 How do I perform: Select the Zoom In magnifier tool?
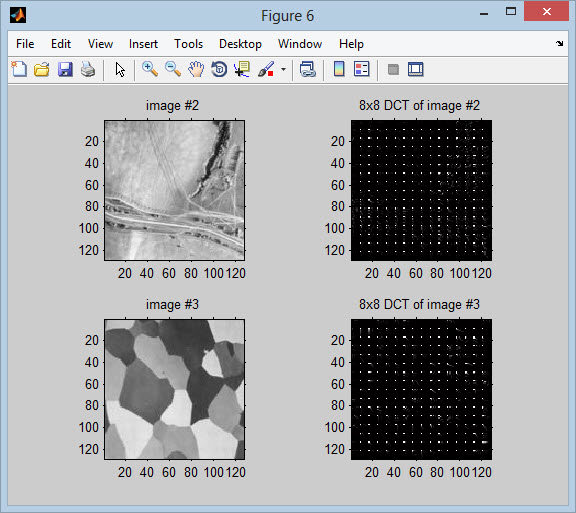[150, 69]
